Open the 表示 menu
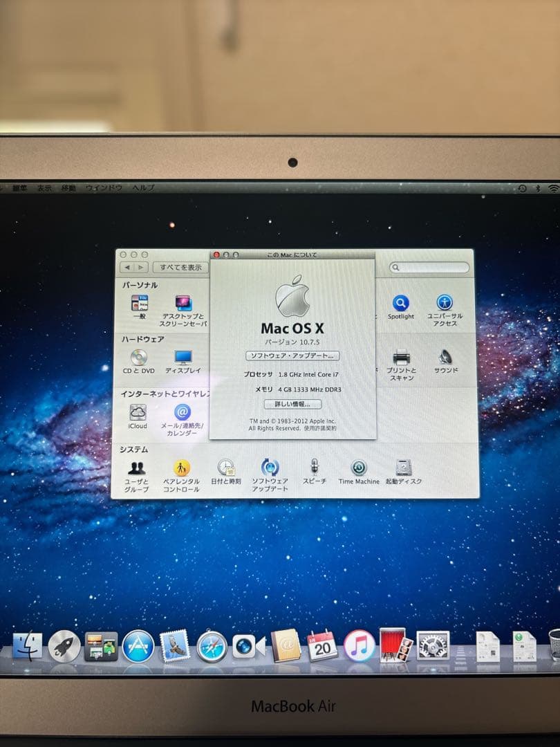Image resolution: width=560 pixels, height=747 pixels. (x=44, y=187)
